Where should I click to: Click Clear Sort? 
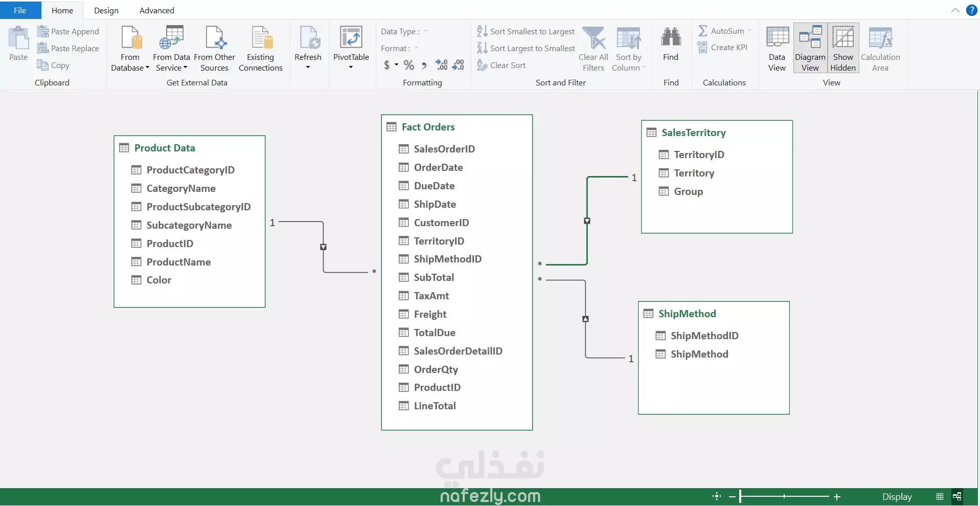(501, 65)
